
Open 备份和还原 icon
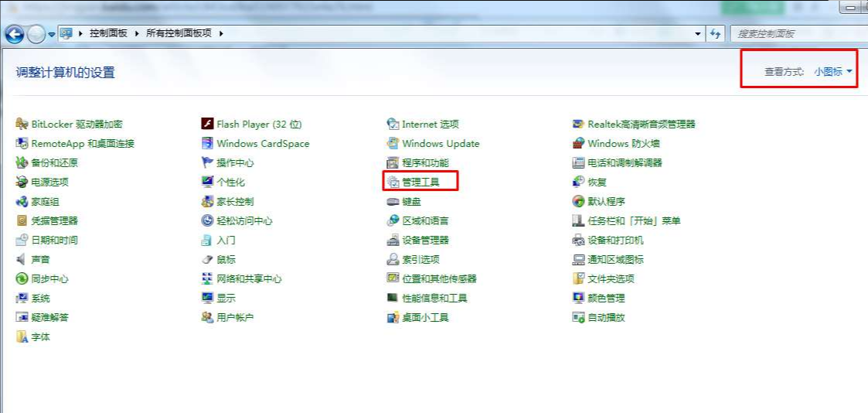pyautogui.click(x=22, y=162)
